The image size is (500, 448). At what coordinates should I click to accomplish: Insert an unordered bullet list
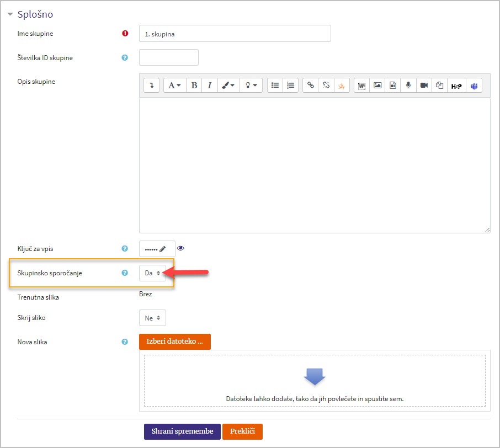[275, 86]
